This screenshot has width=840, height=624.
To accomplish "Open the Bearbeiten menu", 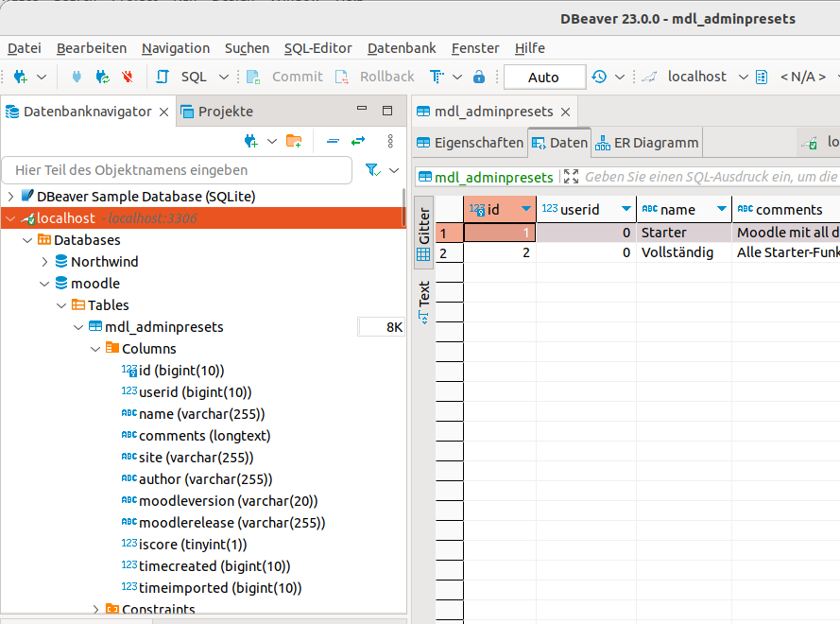I will [x=92, y=48].
